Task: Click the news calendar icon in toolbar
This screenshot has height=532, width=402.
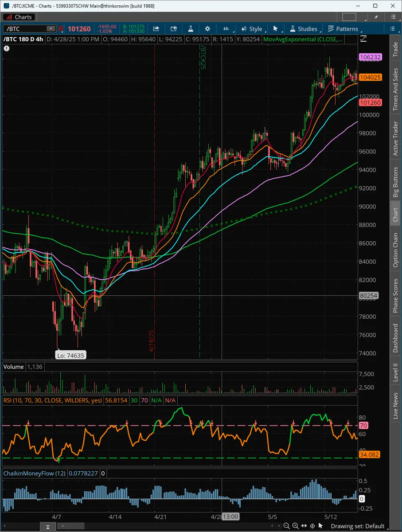Action: [173, 29]
